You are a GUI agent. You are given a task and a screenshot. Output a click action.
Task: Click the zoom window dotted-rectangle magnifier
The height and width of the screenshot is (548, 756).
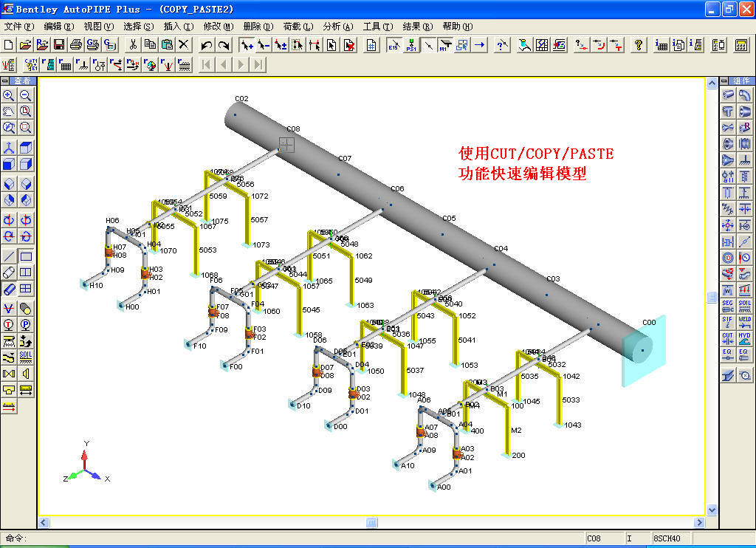pyautogui.click(x=26, y=127)
